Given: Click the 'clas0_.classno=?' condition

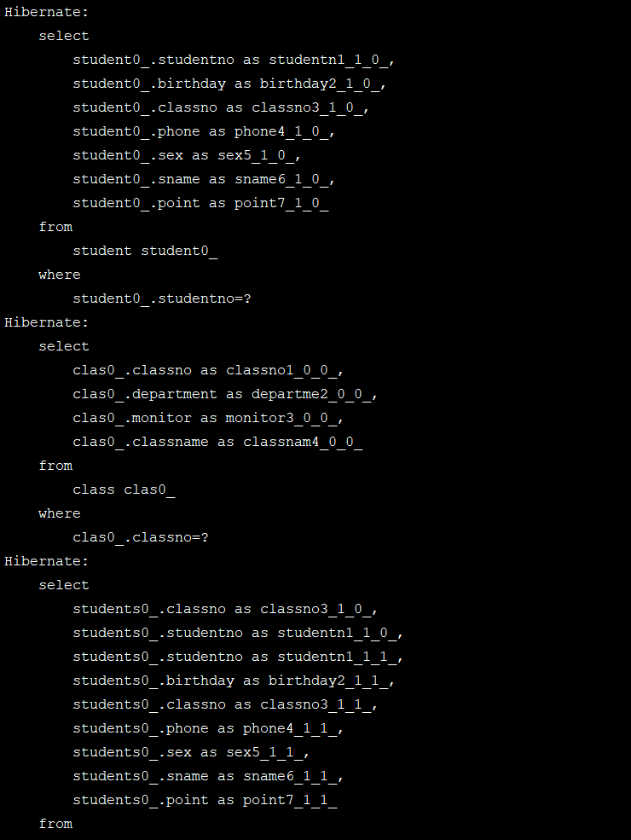Looking at the screenshot, I should coord(141,537).
